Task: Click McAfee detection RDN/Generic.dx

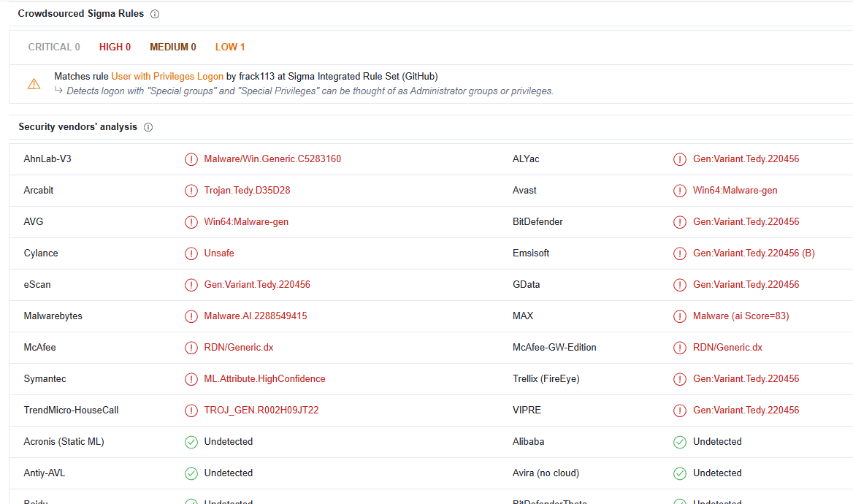Action: click(x=239, y=347)
